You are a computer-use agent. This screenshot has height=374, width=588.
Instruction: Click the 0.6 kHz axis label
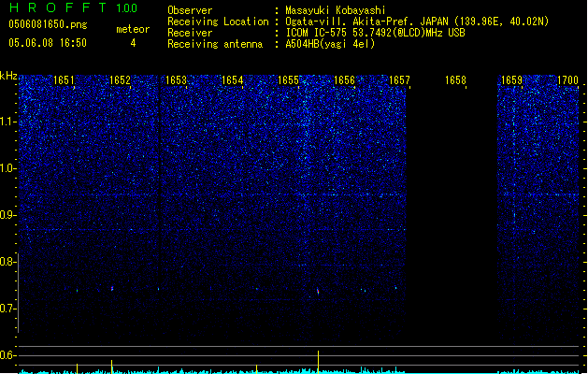point(7,355)
